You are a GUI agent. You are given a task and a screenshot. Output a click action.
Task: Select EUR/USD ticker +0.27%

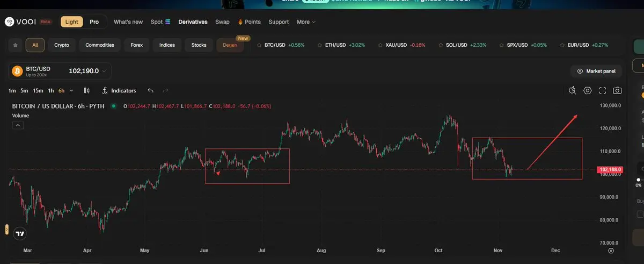click(584, 45)
